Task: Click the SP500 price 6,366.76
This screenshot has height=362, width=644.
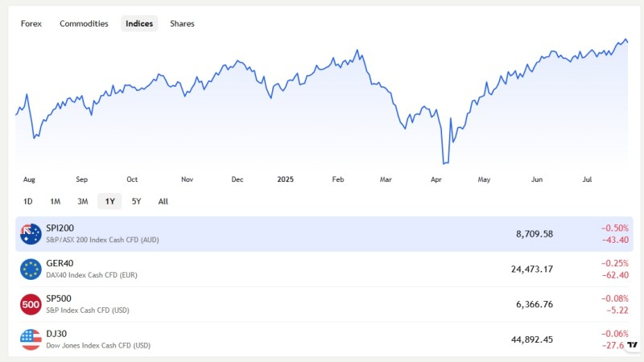Action: pyautogui.click(x=535, y=305)
